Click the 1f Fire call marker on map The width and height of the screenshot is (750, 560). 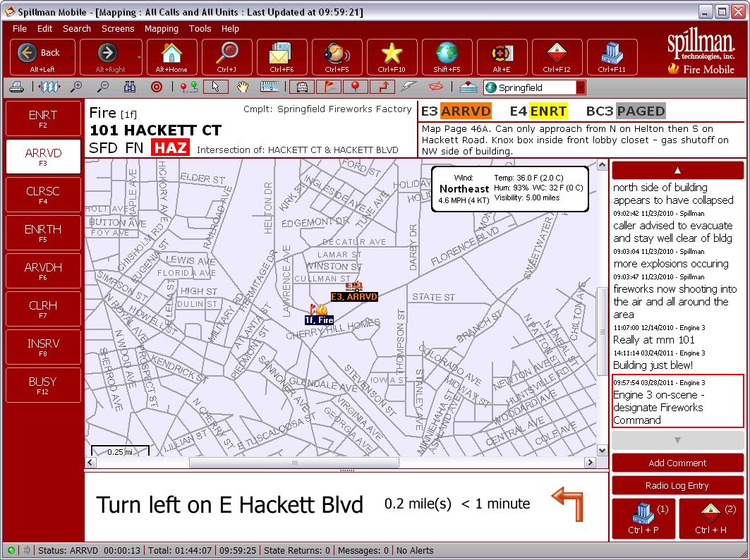click(x=319, y=315)
